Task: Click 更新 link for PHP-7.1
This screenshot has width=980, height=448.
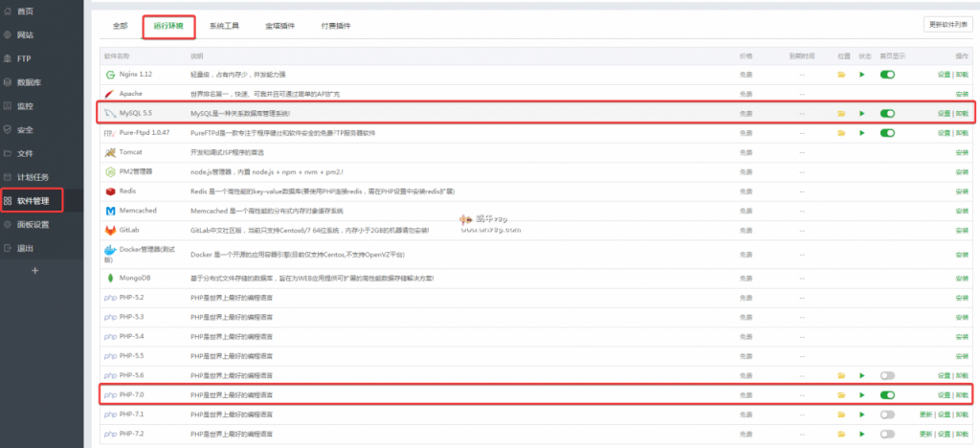Action: pyautogui.click(x=925, y=414)
